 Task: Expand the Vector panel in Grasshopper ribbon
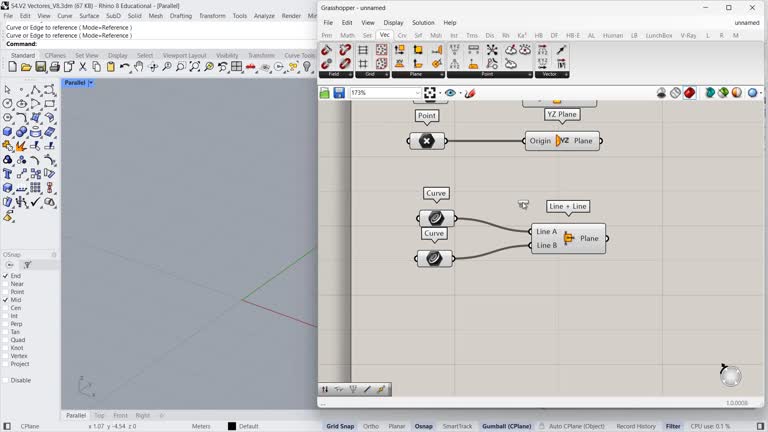(566, 74)
